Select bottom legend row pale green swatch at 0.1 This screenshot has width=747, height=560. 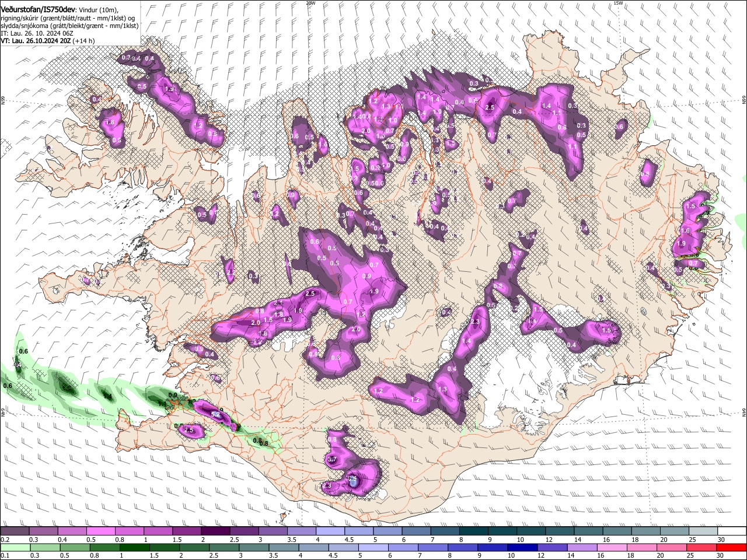(15, 547)
